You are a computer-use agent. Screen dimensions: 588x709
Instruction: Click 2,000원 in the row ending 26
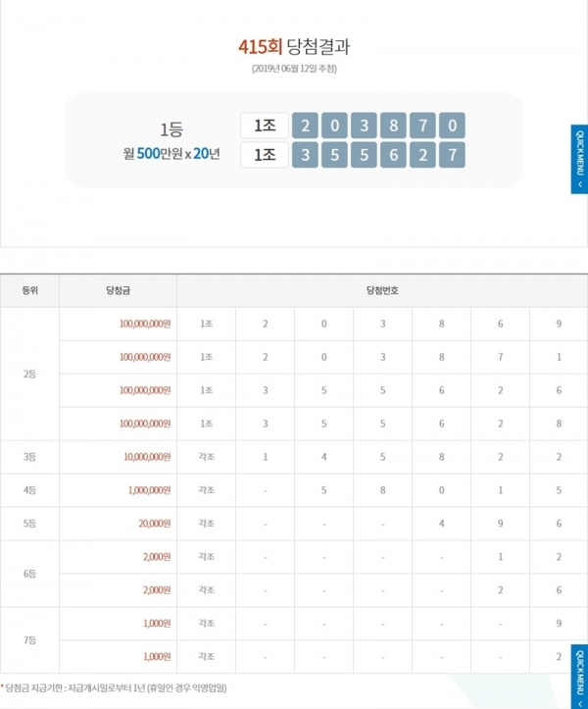157,590
